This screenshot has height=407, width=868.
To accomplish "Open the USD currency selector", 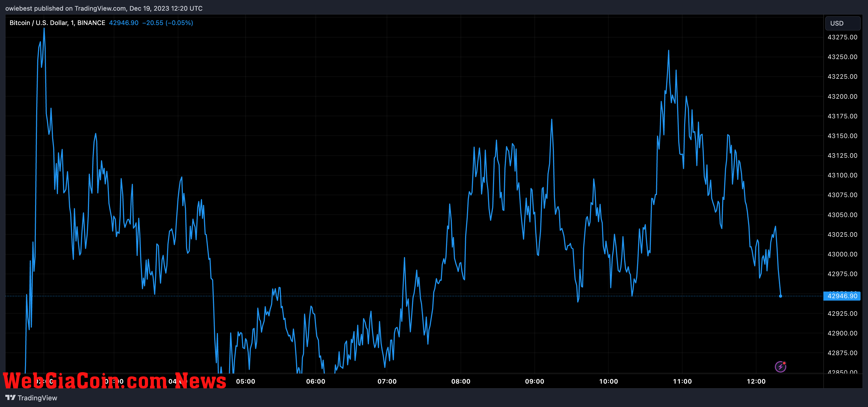I will coord(843,23).
